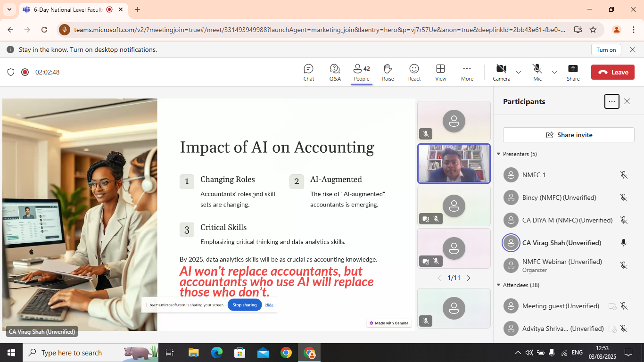Collapse the Attendees (38) section
Image resolution: width=644 pixels, height=362 pixels.
pos(499,285)
